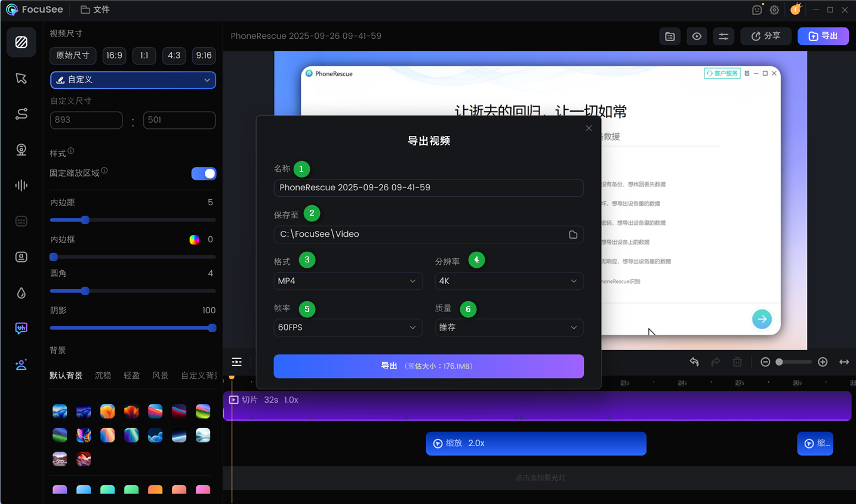This screenshot has width=856, height=504.
Task: Select the 默认背景 tab
Action: pyautogui.click(x=66, y=375)
